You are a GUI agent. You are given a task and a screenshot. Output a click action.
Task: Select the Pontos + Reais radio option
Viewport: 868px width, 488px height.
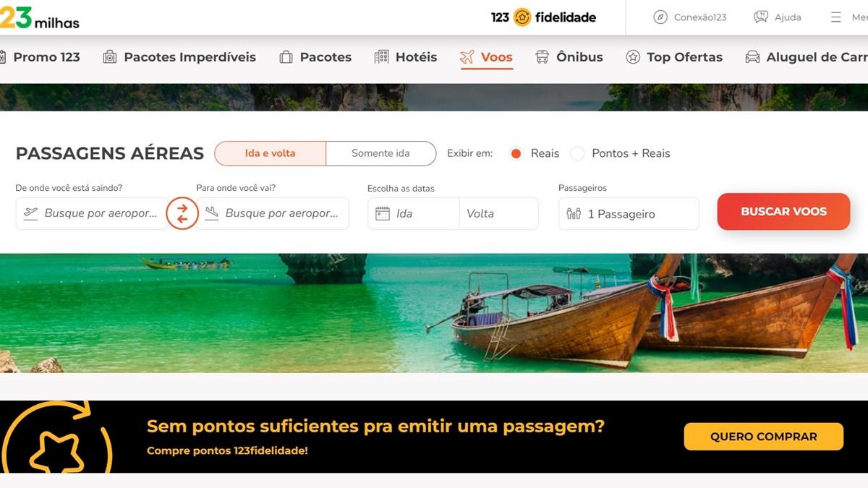point(577,153)
